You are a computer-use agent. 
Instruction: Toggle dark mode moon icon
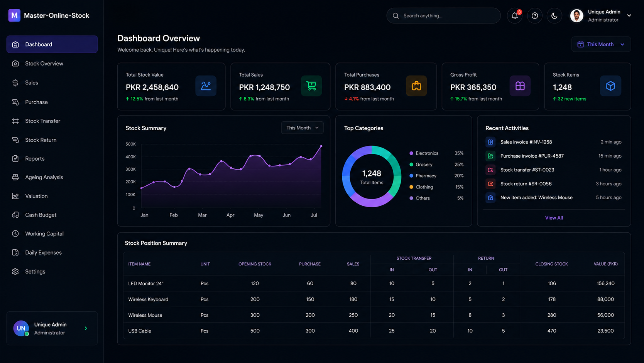coord(554,15)
